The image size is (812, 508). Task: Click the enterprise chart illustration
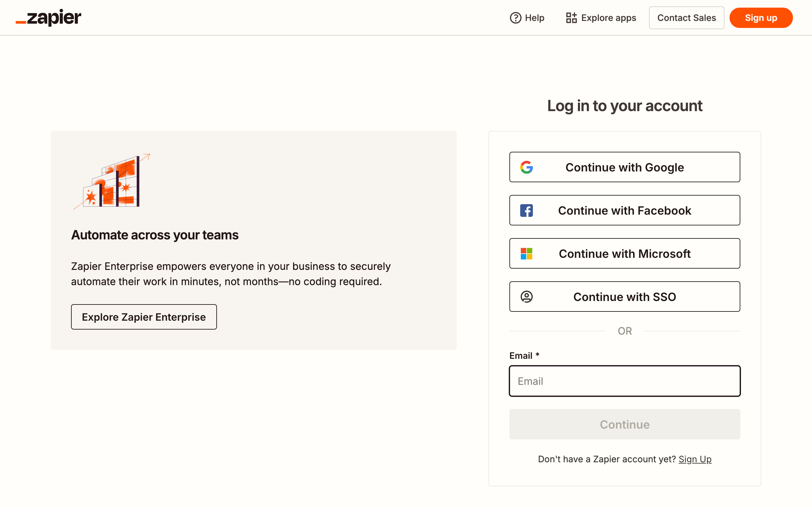111,181
